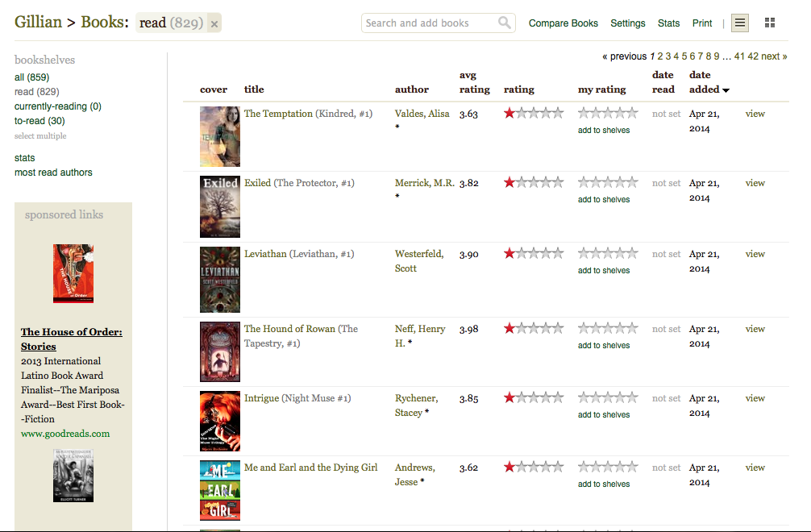811x532 pixels.
Task: Jump to page 41
Action: [739, 56]
